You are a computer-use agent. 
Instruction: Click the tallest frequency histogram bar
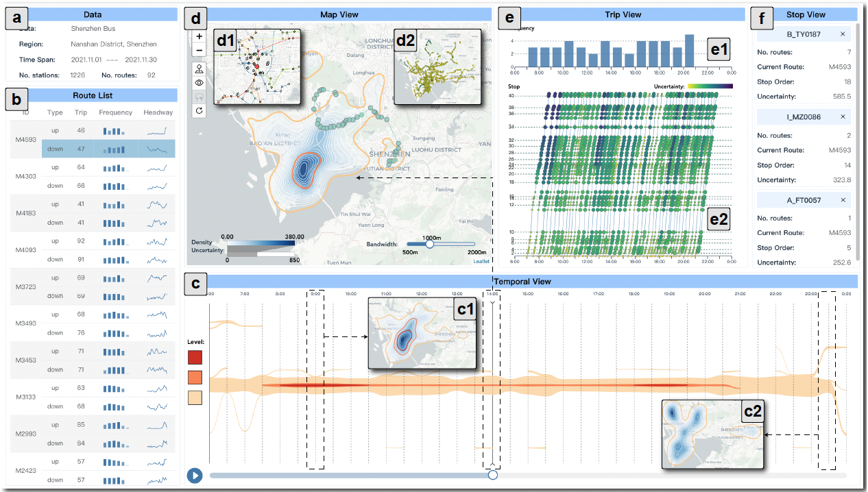689,51
